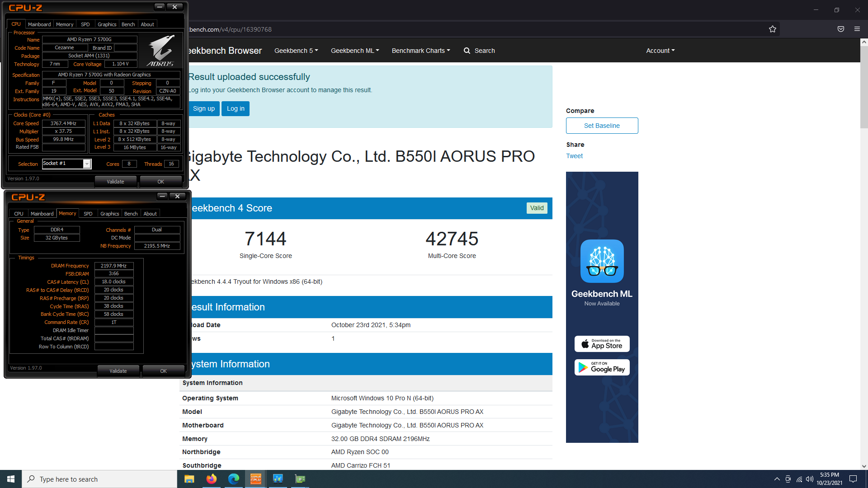Click the Sign up button
This screenshot has height=488, width=868.
204,108
